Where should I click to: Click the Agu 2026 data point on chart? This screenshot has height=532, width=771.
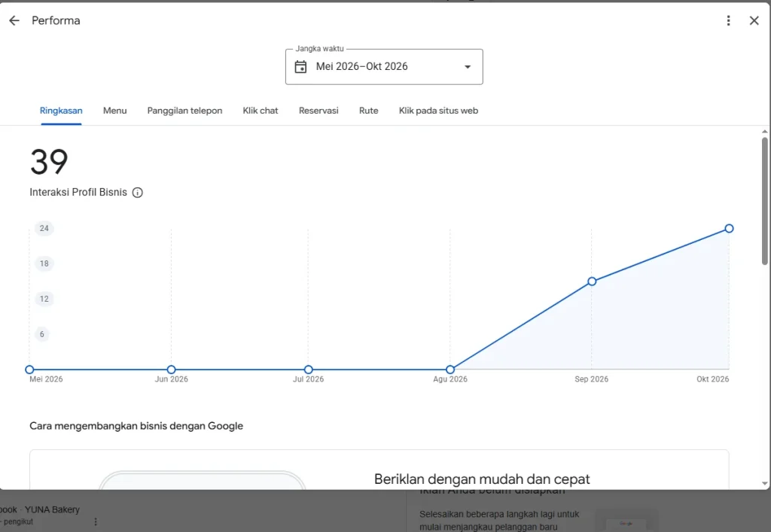click(x=450, y=369)
